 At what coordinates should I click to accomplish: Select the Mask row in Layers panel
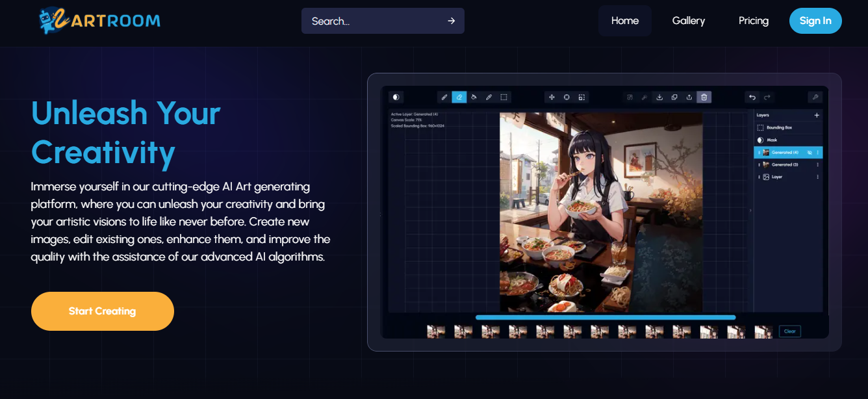[788, 140]
